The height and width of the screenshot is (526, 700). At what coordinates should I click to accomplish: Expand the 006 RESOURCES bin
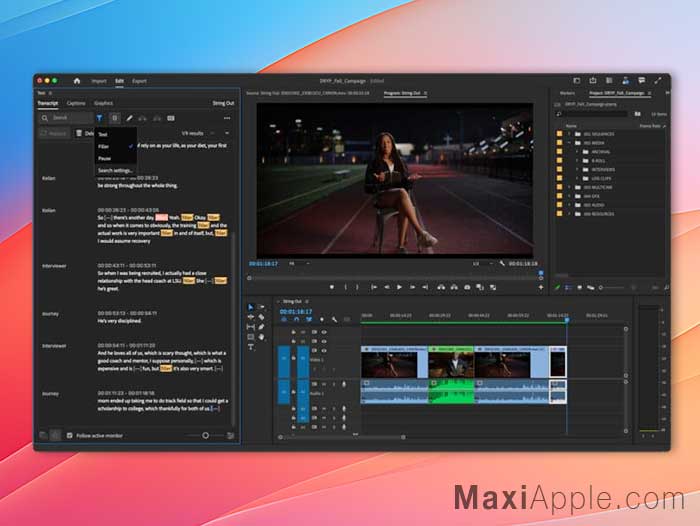pyautogui.click(x=569, y=214)
